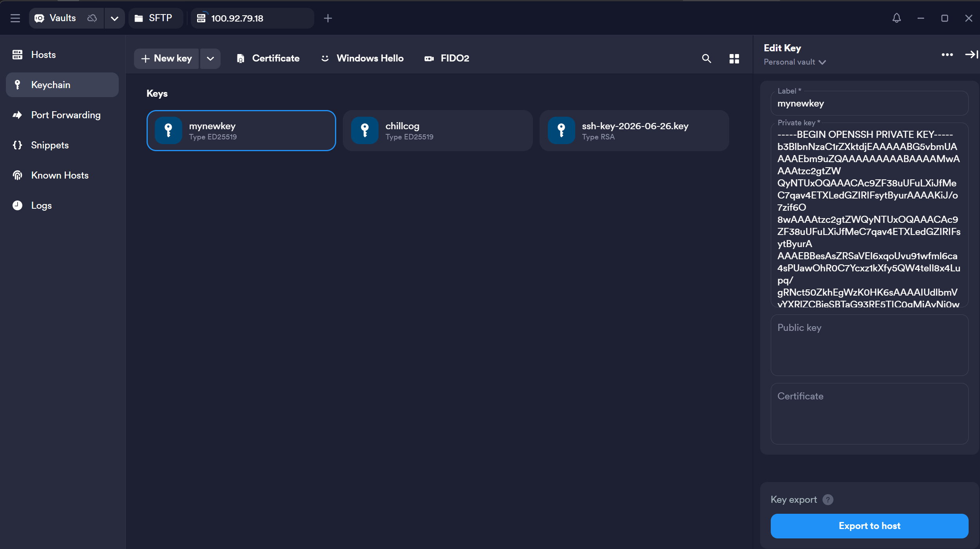Click the New key button
This screenshot has width=980, height=549.
click(167, 58)
